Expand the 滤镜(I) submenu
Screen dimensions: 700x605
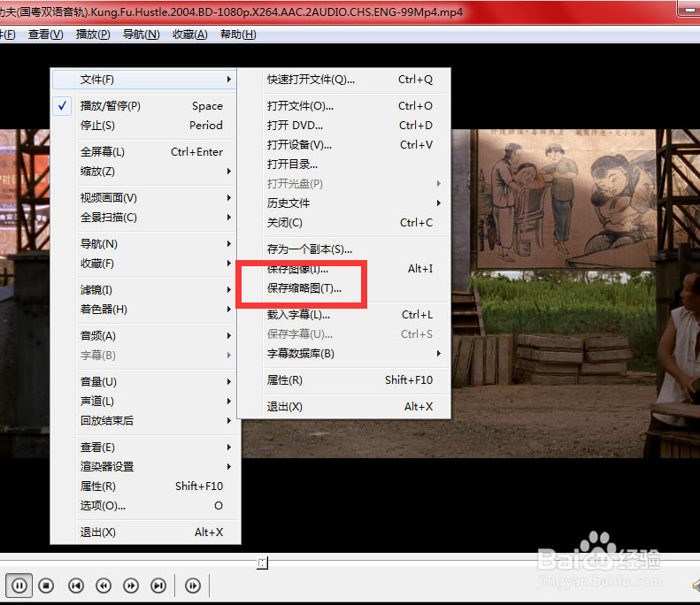(x=144, y=290)
